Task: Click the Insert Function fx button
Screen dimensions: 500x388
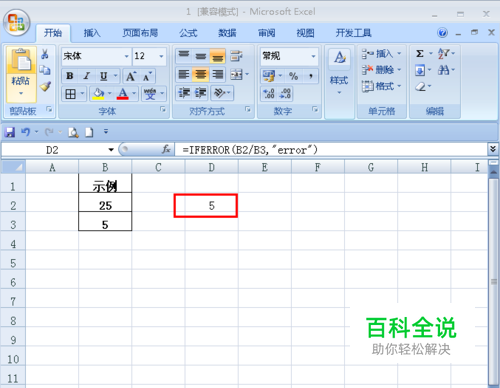Action: tap(166, 150)
